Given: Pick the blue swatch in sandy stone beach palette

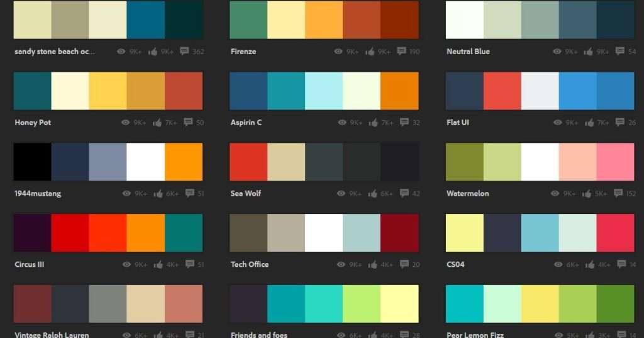Looking at the screenshot, I should [146, 20].
